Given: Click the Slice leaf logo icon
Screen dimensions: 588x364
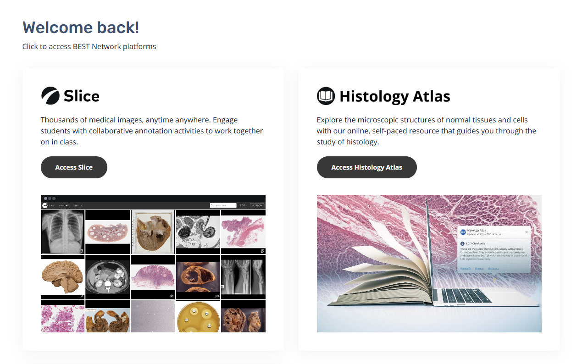Looking at the screenshot, I should (x=50, y=96).
